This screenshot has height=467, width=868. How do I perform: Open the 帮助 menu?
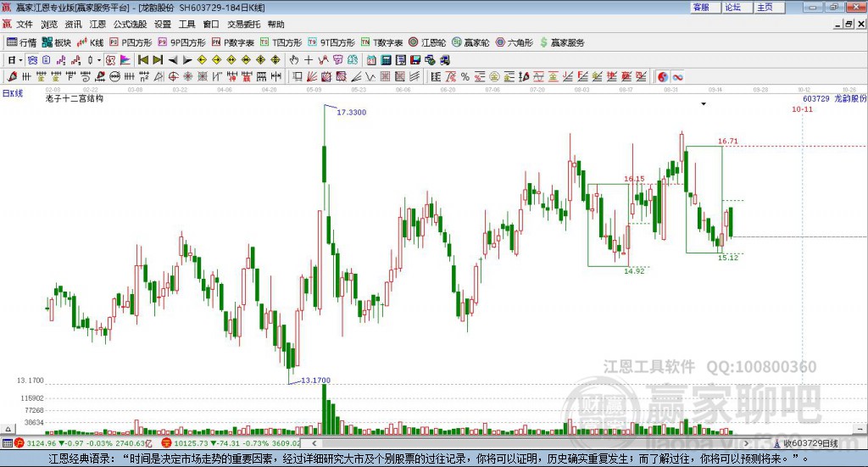click(x=275, y=25)
